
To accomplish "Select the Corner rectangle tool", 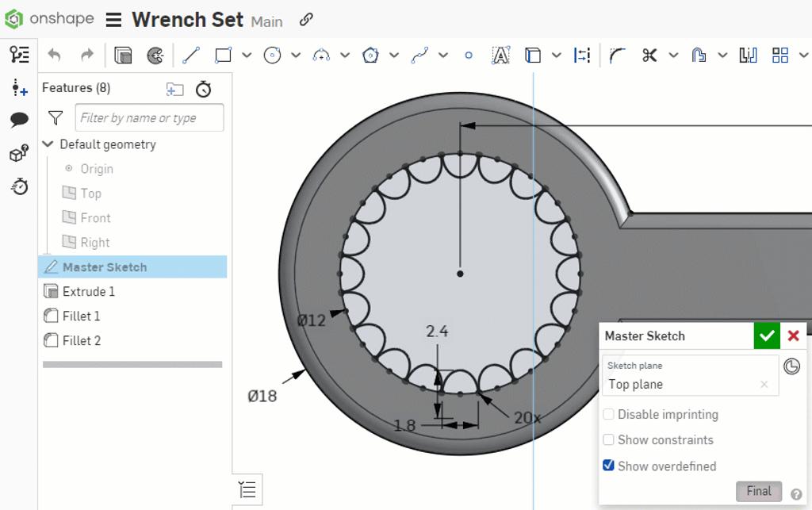I will click(x=224, y=55).
